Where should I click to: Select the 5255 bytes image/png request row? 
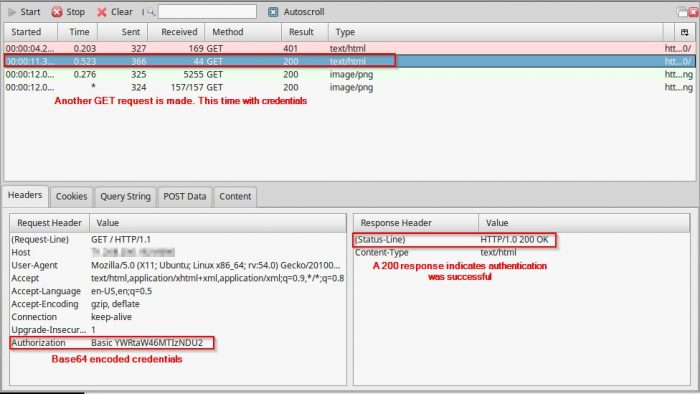(x=350, y=74)
